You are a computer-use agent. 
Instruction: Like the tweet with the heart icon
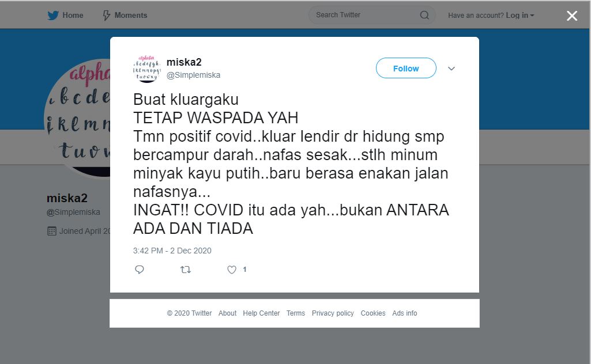232,270
